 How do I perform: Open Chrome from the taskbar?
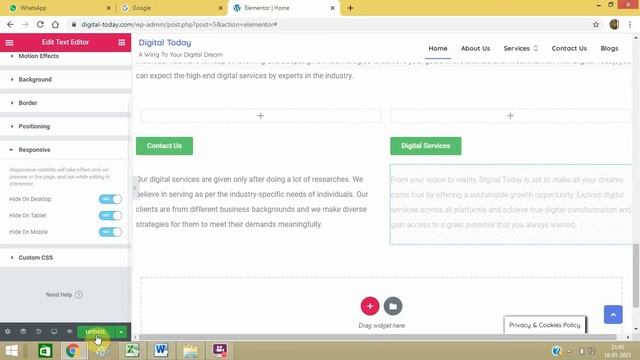tap(73, 351)
